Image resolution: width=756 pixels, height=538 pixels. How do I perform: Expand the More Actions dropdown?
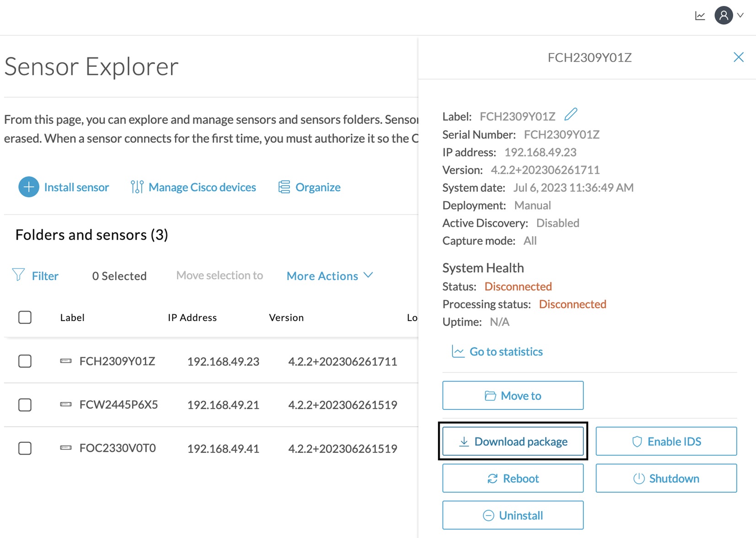(x=330, y=276)
